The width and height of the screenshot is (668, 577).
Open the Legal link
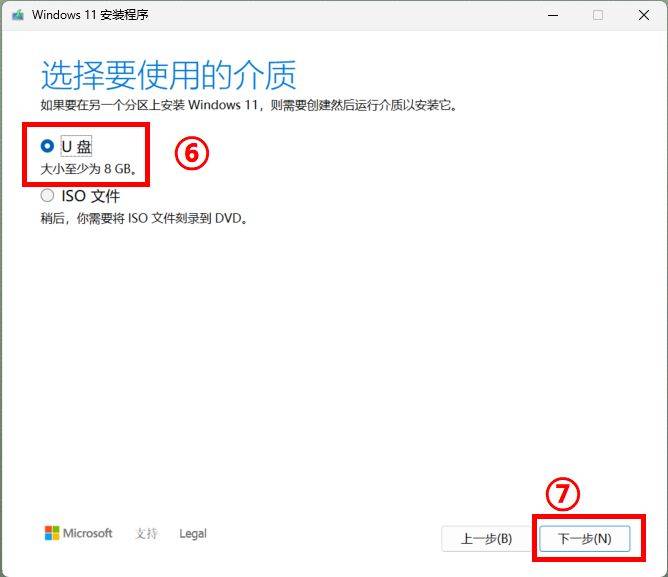(193, 534)
